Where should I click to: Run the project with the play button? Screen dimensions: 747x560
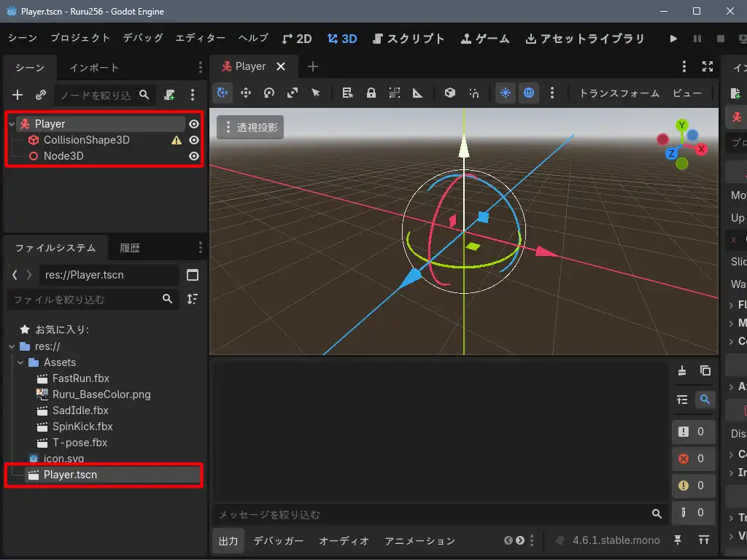click(x=673, y=39)
